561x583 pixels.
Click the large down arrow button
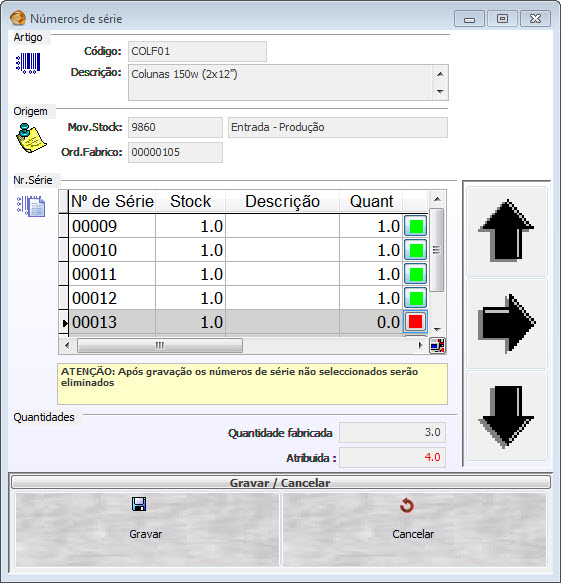[x=507, y=416]
